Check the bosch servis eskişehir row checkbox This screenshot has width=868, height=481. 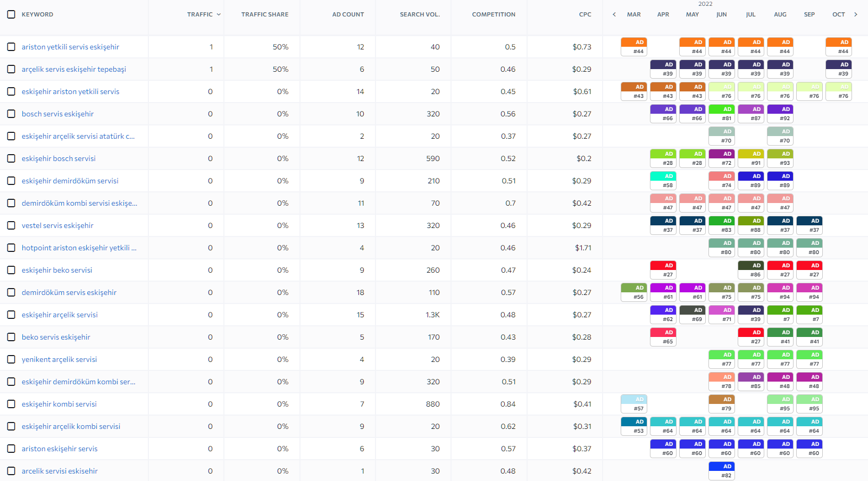click(11, 114)
